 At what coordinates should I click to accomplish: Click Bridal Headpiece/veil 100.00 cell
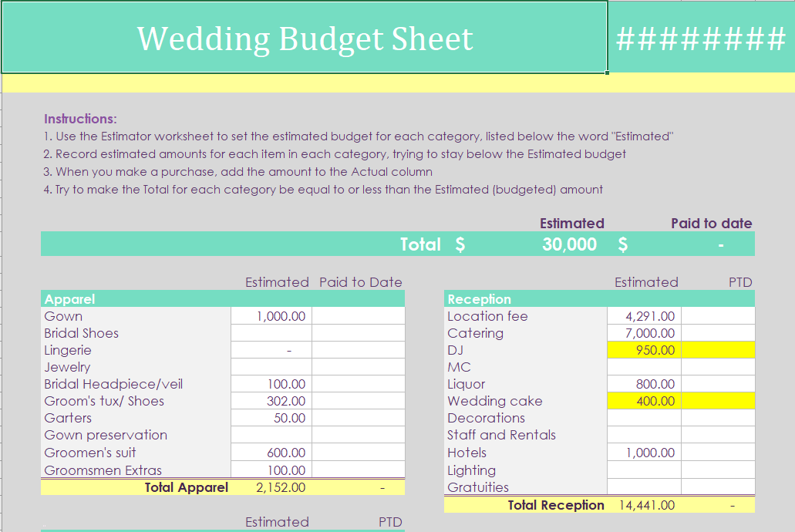pos(271,384)
